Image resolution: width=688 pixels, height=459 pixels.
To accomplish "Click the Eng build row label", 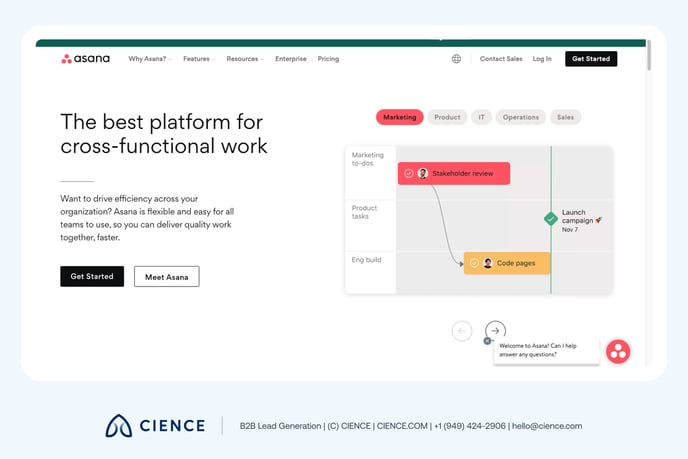I will 366,260.
